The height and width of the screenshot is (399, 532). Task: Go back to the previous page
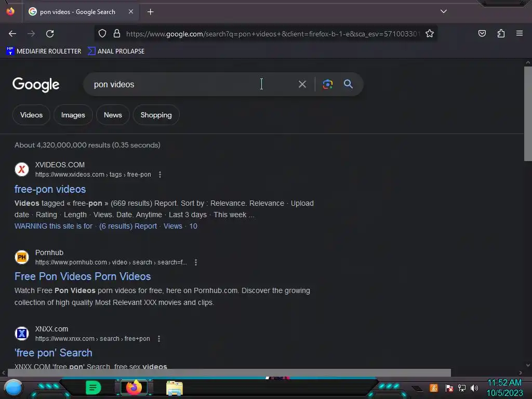[x=12, y=34]
